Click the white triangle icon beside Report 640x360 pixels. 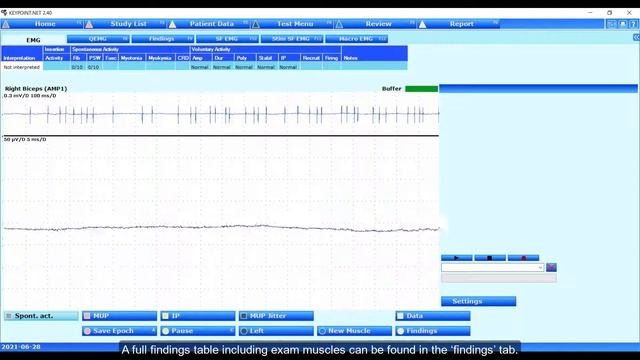click(x=422, y=24)
